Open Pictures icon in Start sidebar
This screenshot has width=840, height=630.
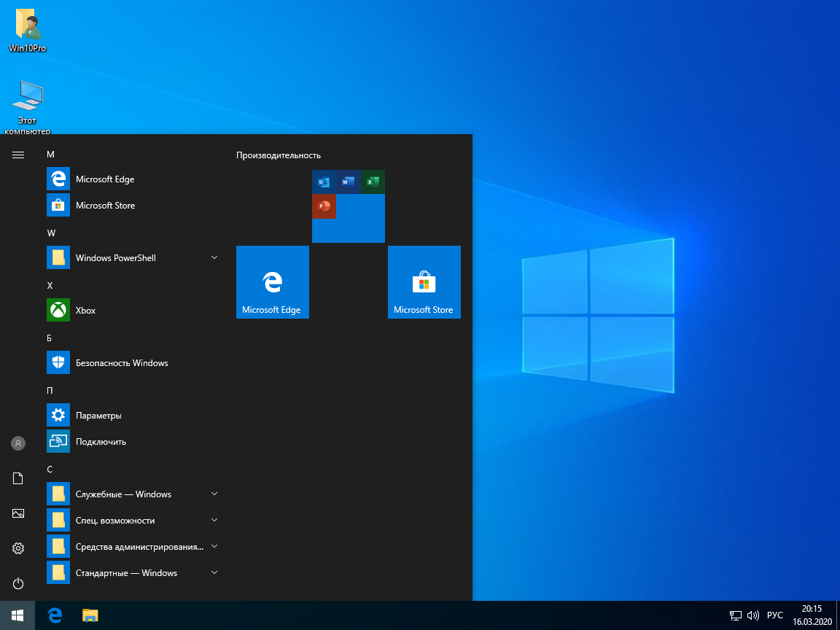[18, 513]
